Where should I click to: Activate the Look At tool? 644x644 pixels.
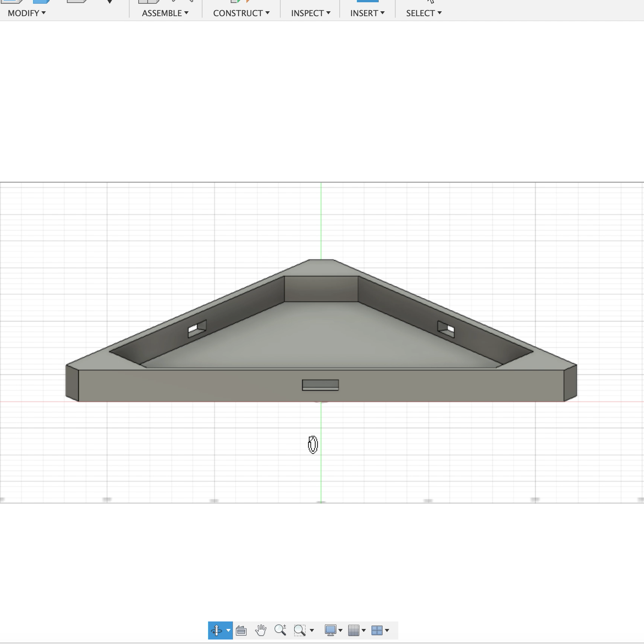(x=242, y=630)
